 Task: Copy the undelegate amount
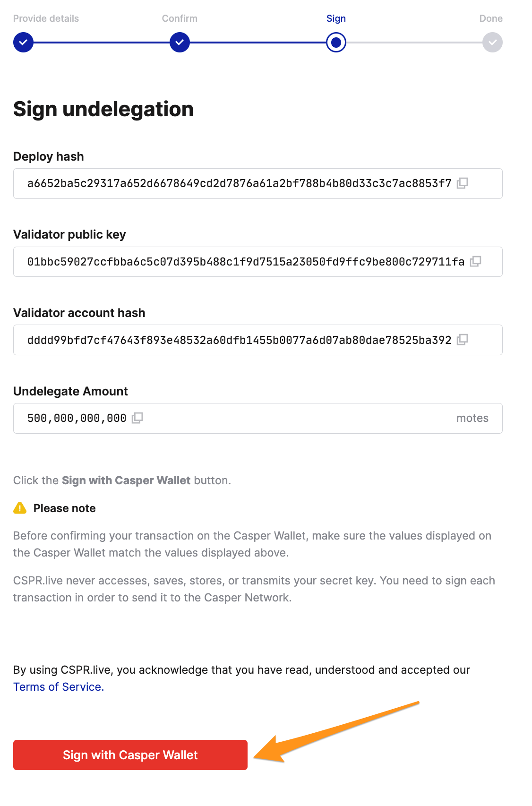137,418
